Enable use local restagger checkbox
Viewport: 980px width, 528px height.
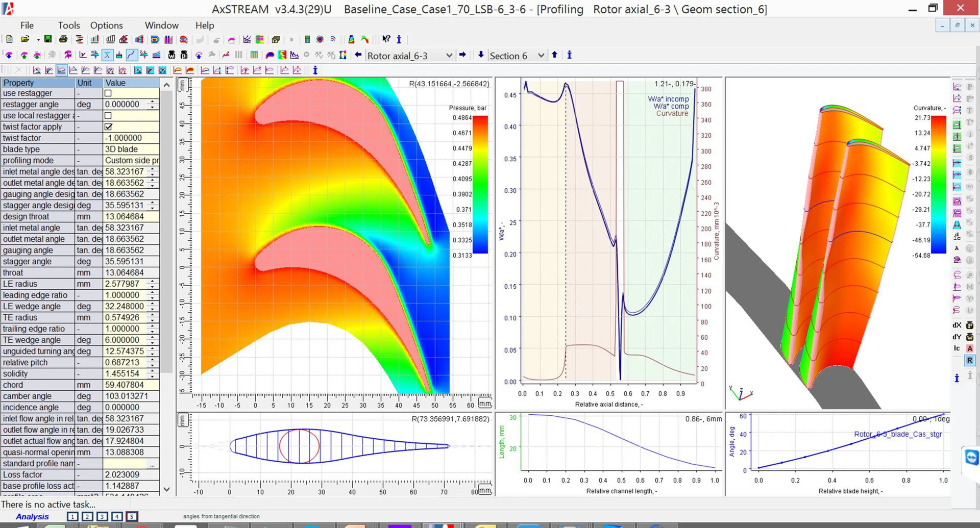click(108, 115)
